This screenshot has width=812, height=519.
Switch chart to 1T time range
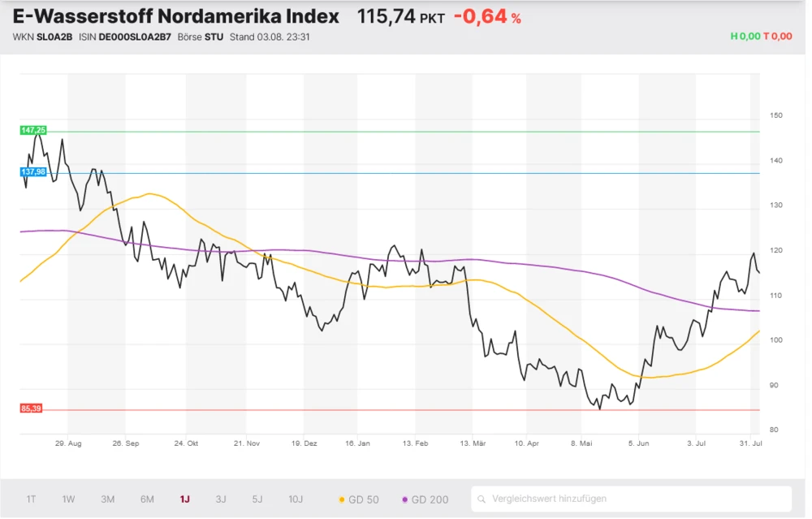(31, 500)
